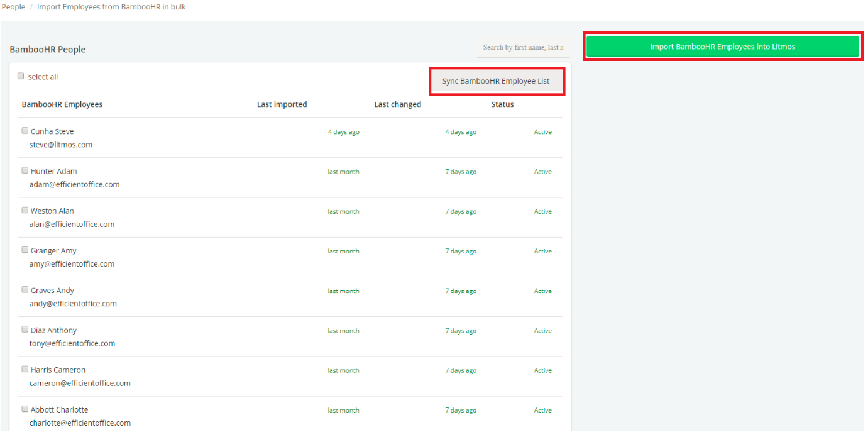Check the Abbott Charlotte checkbox

(x=25, y=409)
